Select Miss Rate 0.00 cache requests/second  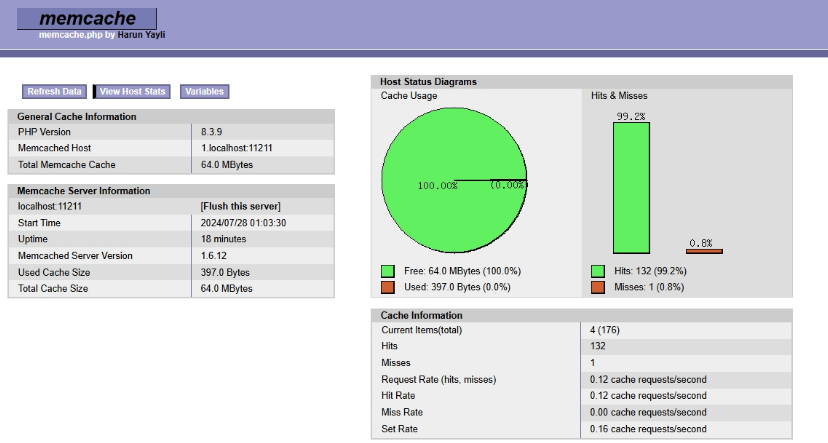648,412
